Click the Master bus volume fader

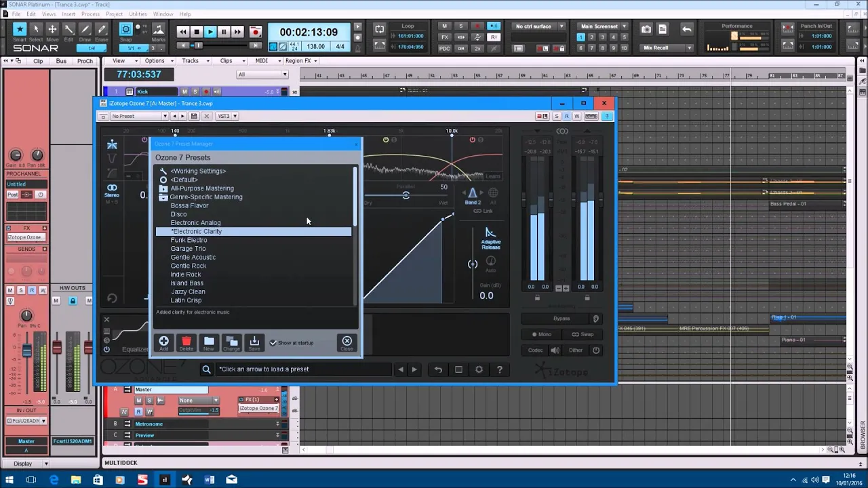tap(27, 350)
